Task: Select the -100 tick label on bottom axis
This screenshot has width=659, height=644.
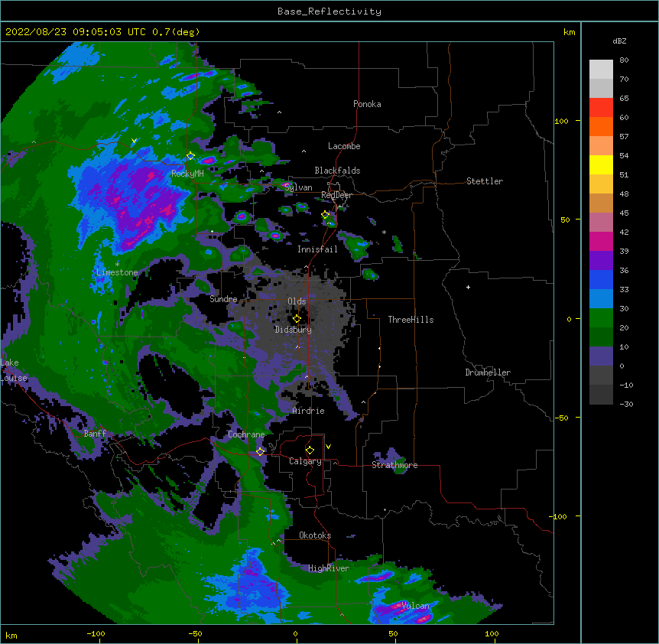Action: 96,633
